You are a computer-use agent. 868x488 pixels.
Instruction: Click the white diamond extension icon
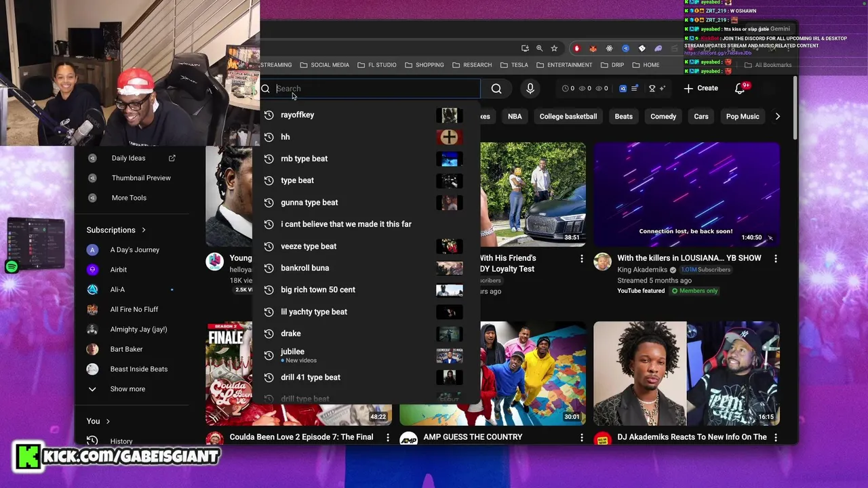click(x=642, y=48)
